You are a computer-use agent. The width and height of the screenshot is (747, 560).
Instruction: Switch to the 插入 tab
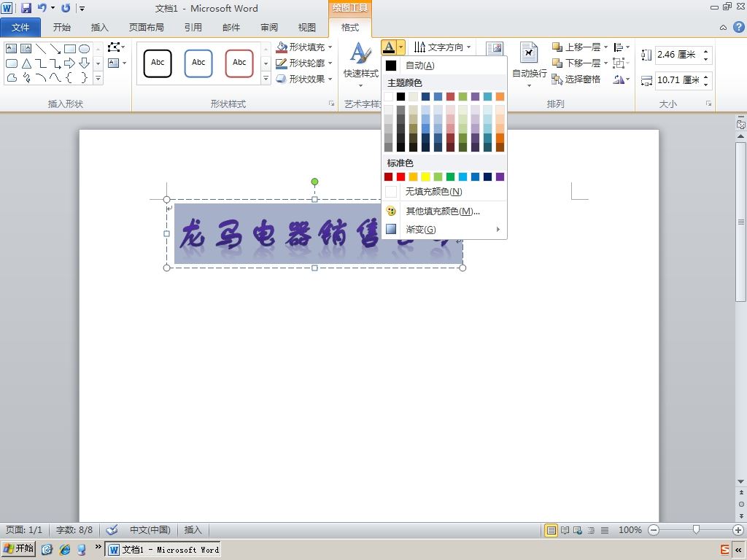pyautogui.click(x=99, y=28)
